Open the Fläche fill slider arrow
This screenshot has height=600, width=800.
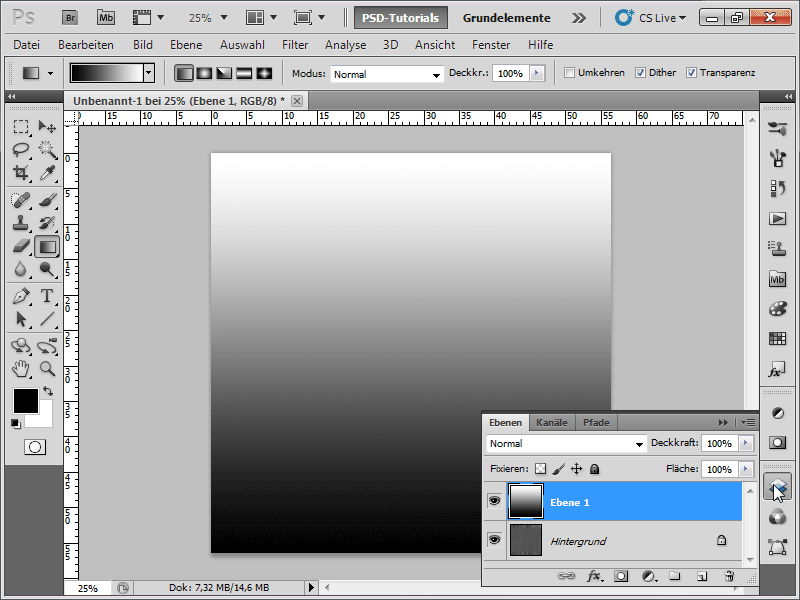[x=746, y=468]
